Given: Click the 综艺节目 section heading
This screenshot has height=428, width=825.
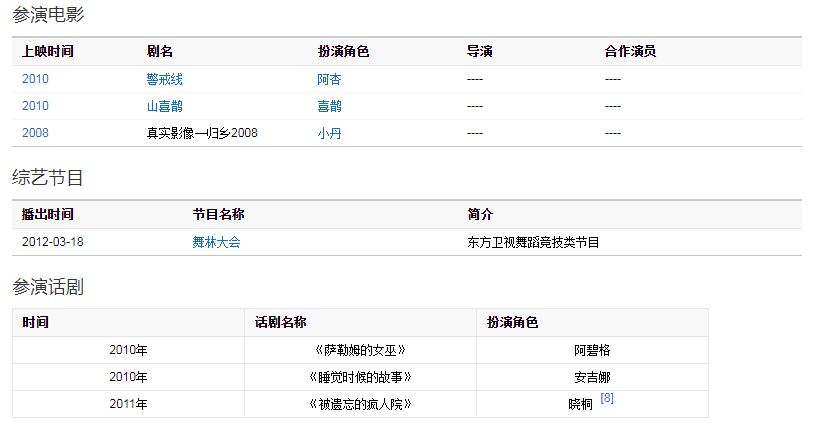Looking at the screenshot, I should coord(47,178).
